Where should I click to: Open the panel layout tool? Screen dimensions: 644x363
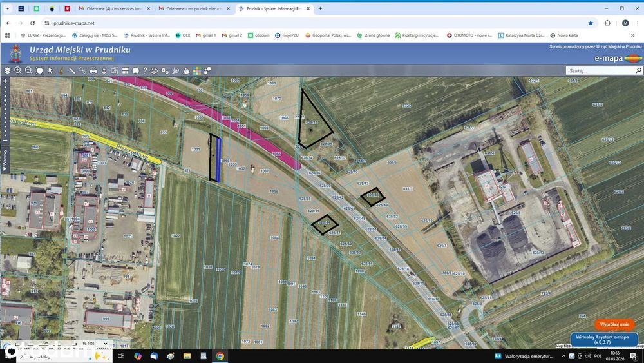coord(126,71)
